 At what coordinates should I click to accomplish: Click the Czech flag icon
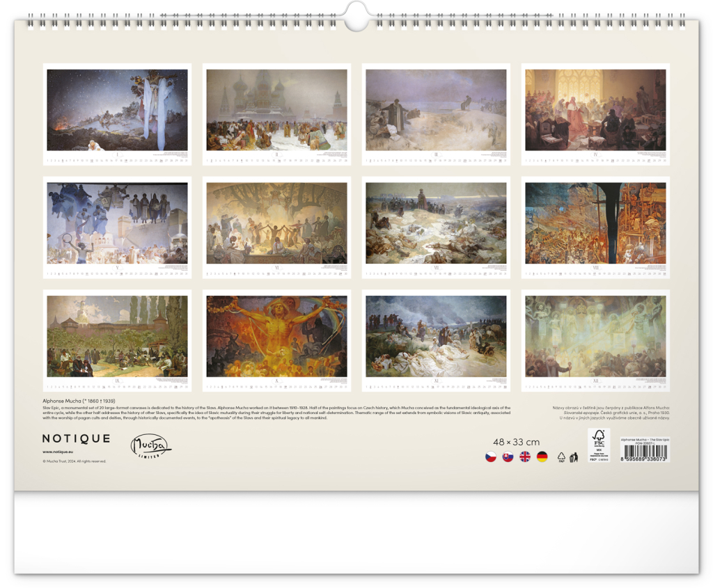coord(491,456)
